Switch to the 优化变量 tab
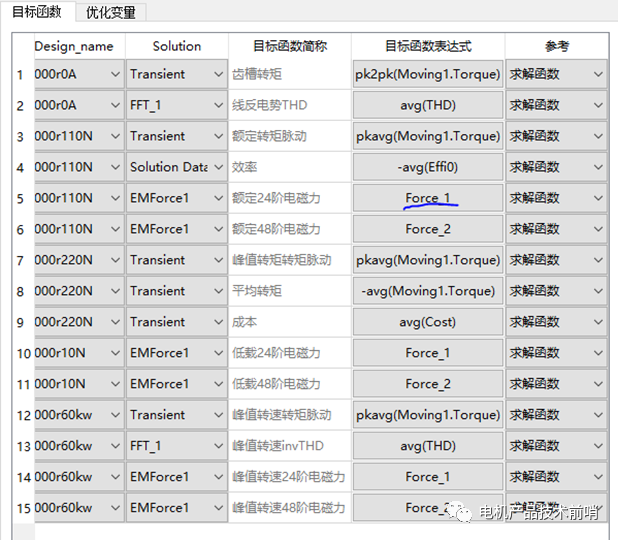Screen dimensions: 618x540 pyautogui.click(x=111, y=12)
